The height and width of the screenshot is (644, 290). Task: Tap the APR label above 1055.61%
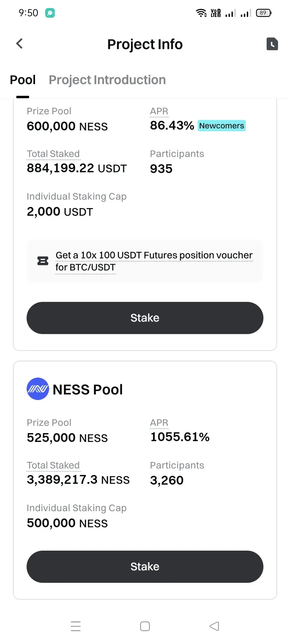click(159, 423)
